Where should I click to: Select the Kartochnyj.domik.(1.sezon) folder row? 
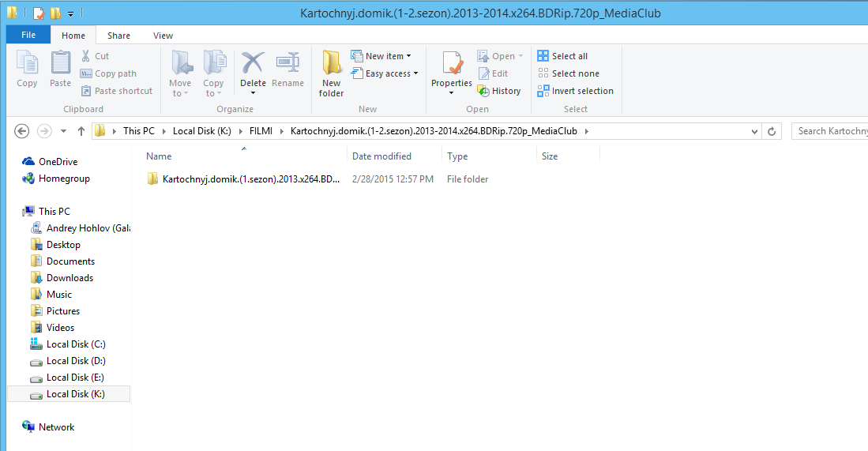point(318,179)
